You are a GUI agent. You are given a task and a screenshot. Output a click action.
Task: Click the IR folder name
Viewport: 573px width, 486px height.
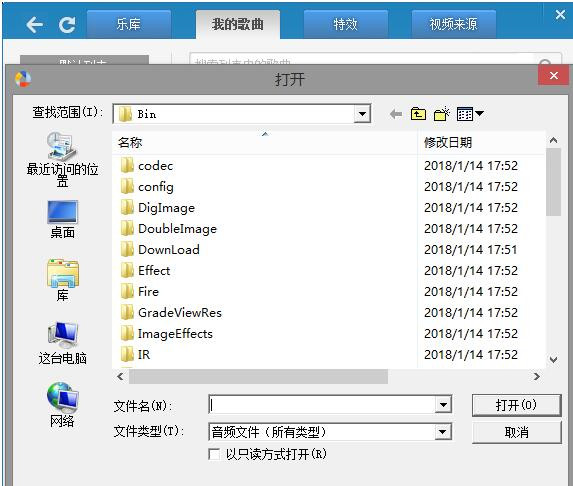pyautogui.click(x=144, y=354)
